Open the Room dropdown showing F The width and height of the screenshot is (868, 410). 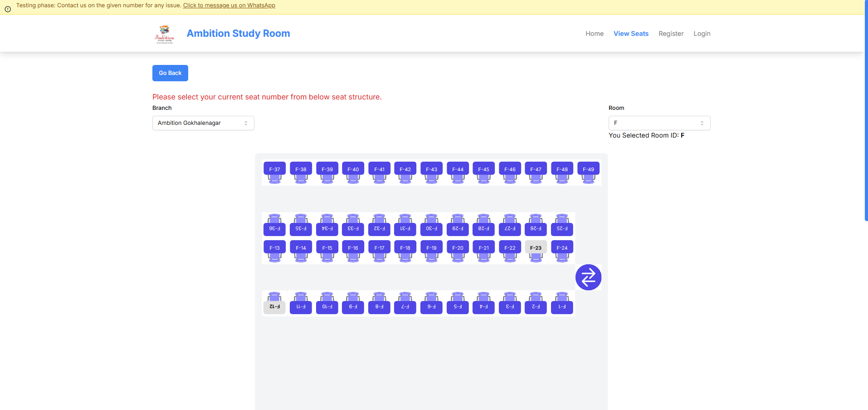[659, 123]
